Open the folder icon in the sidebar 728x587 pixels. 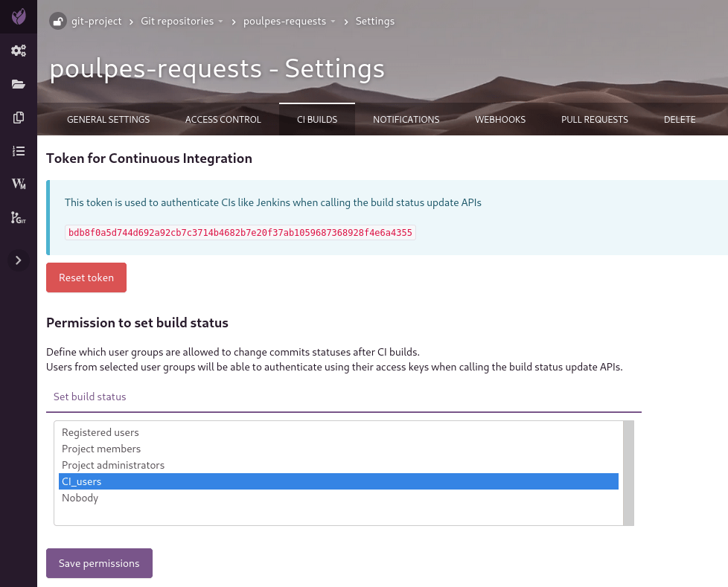click(19, 84)
